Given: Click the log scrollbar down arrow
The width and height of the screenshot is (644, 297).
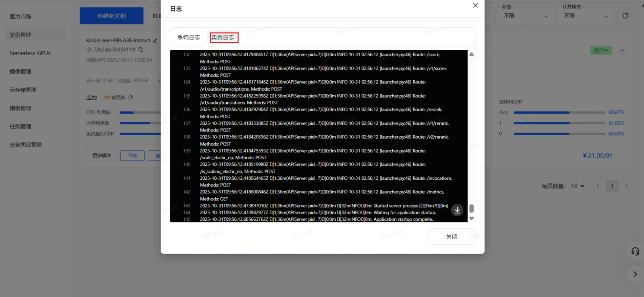Looking at the screenshot, I should point(472,219).
